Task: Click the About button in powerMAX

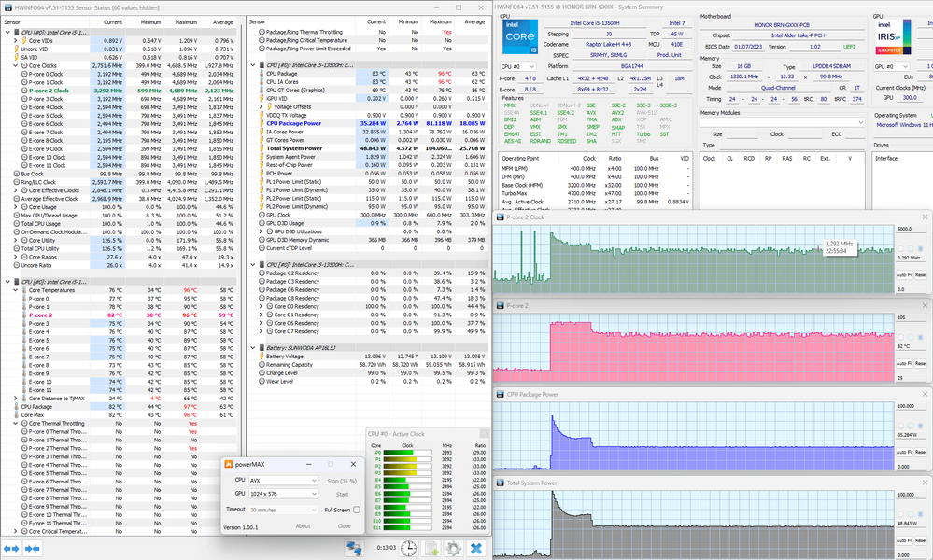Action: click(303, 525)
